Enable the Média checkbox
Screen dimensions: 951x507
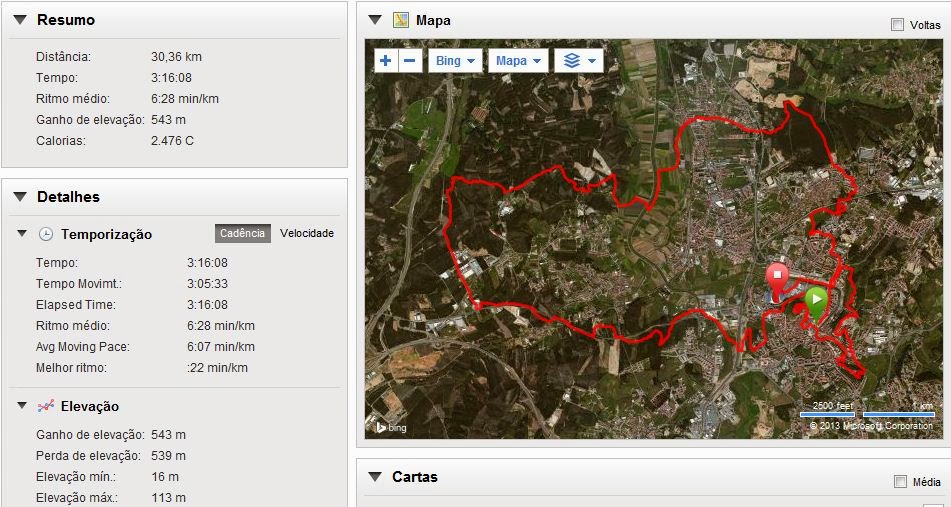click(x=901, y=482)
